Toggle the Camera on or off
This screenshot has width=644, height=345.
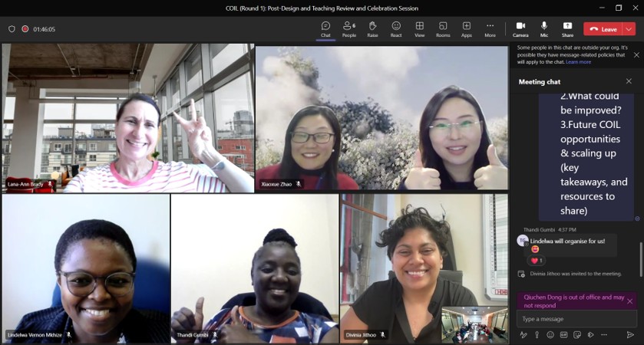[x=520, y=28]
